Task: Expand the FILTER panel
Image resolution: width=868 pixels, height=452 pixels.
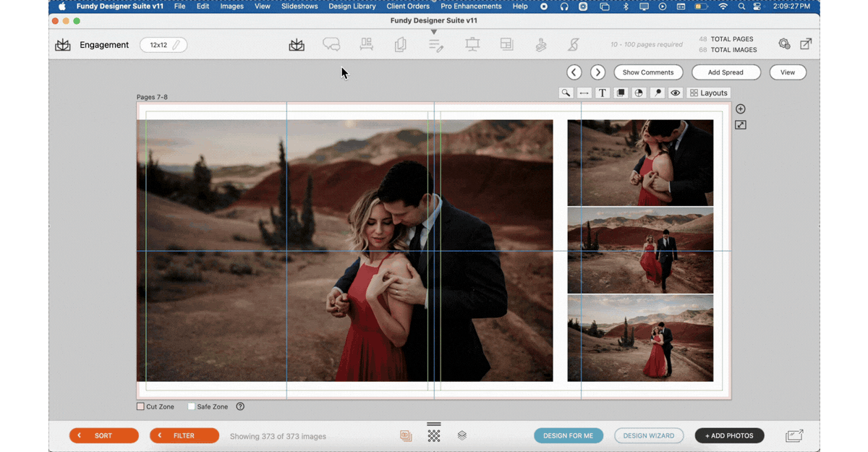Action: tap(184, 436)
